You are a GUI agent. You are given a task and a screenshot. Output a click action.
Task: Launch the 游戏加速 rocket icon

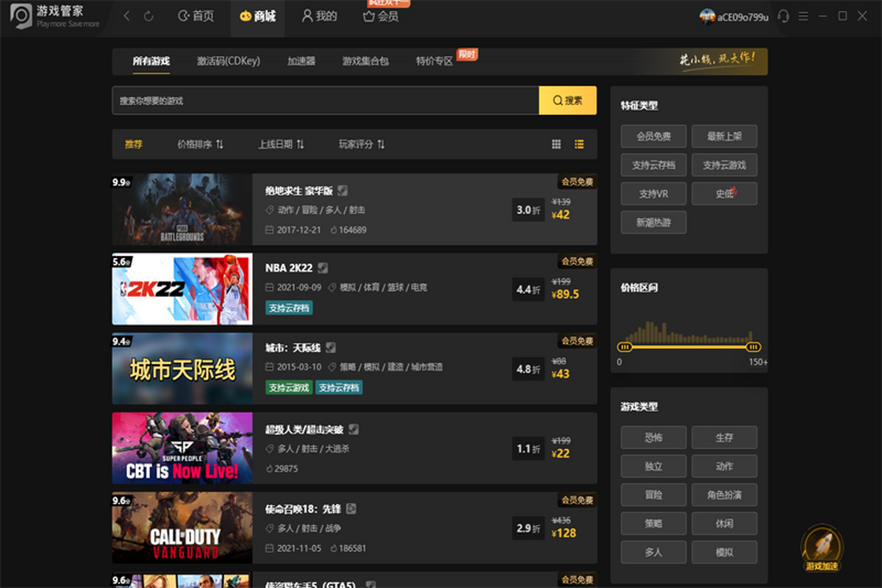[x=822, y=545]
